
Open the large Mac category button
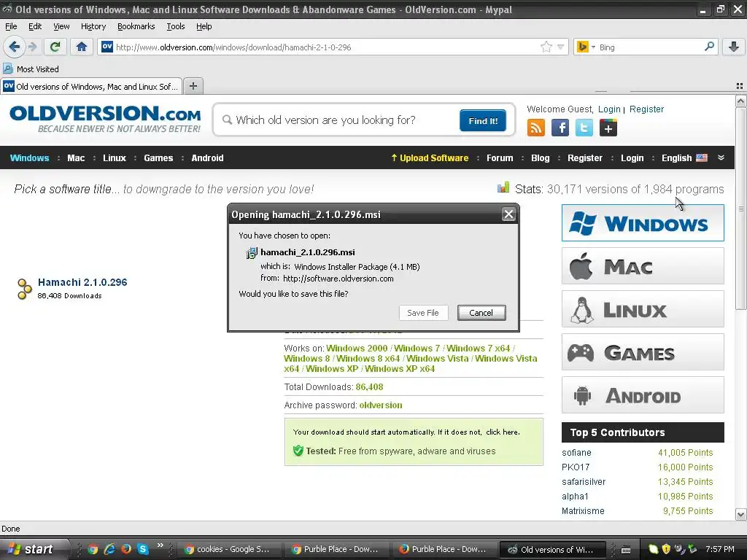click(x=643, y=265)
